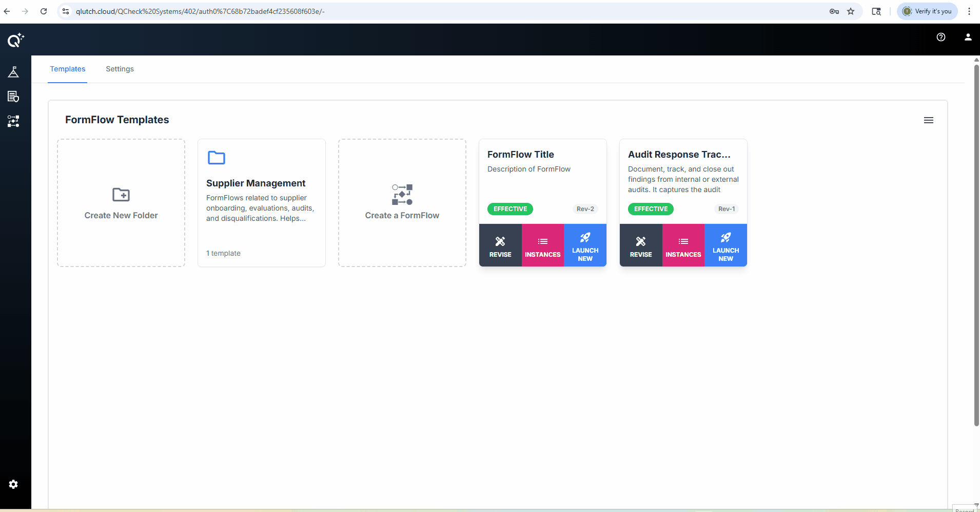Click the browser address bar URL
The height and width of the screenshot is (512, 980).
coord(200,11)
